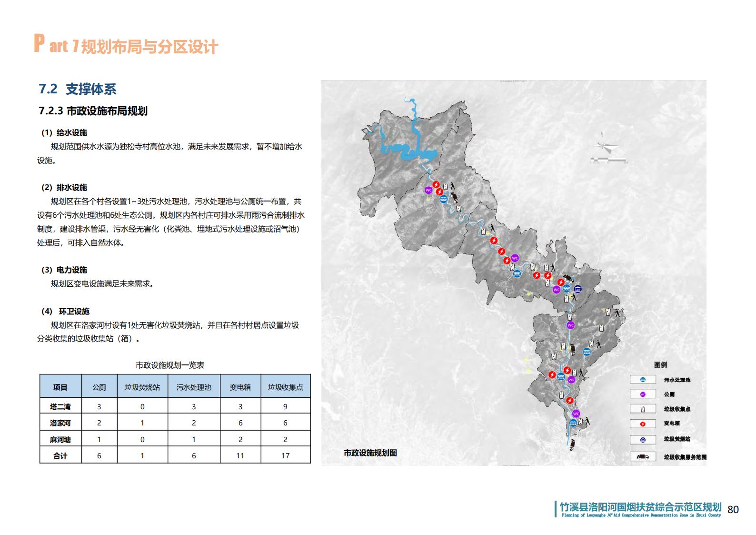The height and width of the screenshot is (535, 756).
Task: Click the subheading (4) 环卫设施
Action: [66, 311]
